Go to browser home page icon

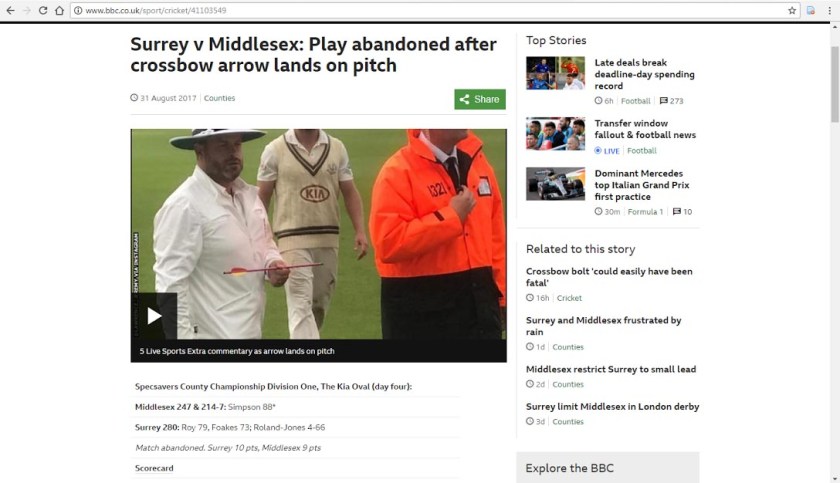tap(59, 10)
